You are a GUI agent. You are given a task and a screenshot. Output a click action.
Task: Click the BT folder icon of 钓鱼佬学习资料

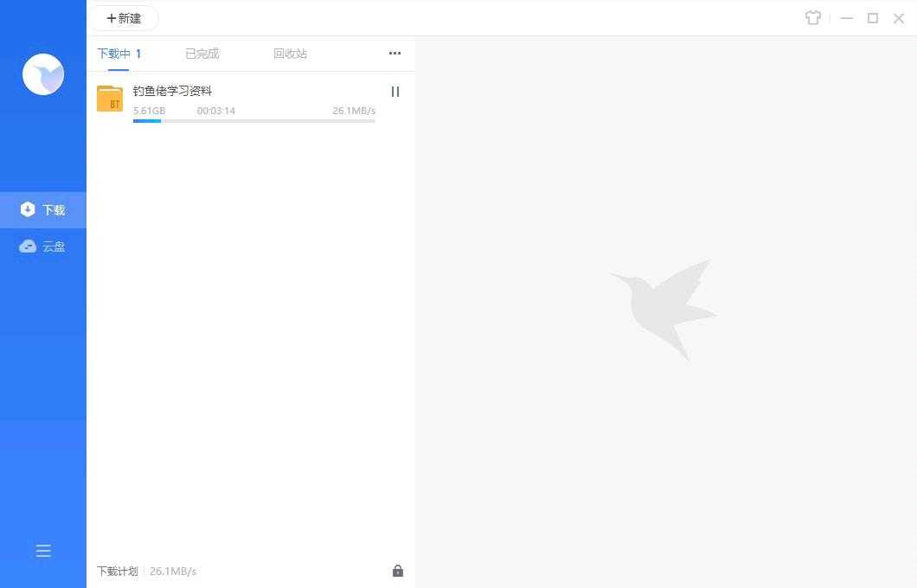tap(110, 99)
